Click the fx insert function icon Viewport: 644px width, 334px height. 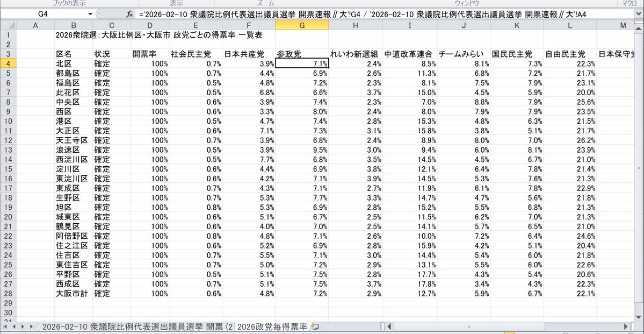pos(129,14)
